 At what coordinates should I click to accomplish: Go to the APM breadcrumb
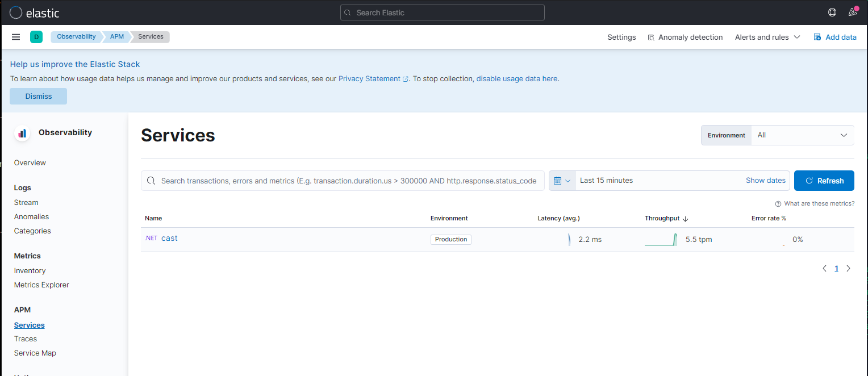pos(117,36)
